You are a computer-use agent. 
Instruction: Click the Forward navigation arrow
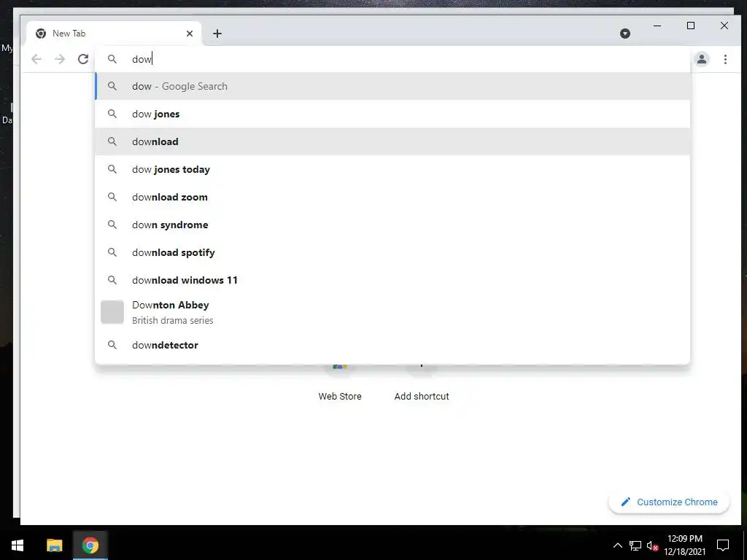60,59
